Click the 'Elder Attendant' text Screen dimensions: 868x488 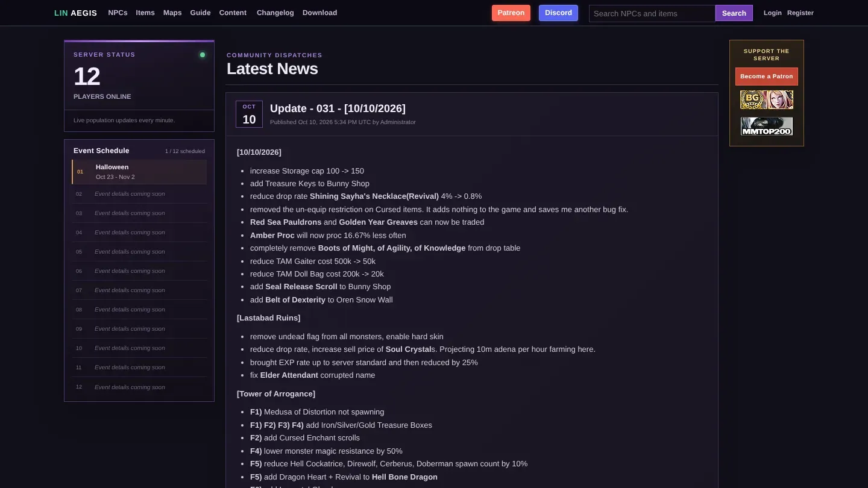click(x=289, y=375)
